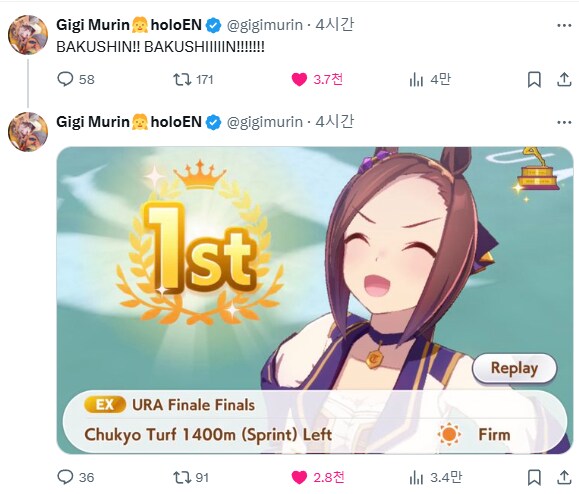Viewport: 579px width, 494px height.
Task: Retweet the BAKUSHIN tweet with 171 retweets
Action: [193, 79]
